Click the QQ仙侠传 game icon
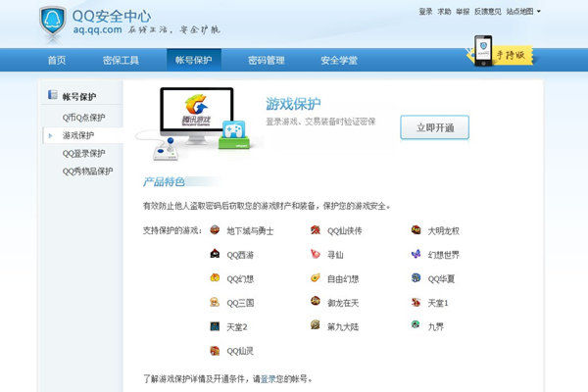The image size is (588, 392). coord(316,231)
